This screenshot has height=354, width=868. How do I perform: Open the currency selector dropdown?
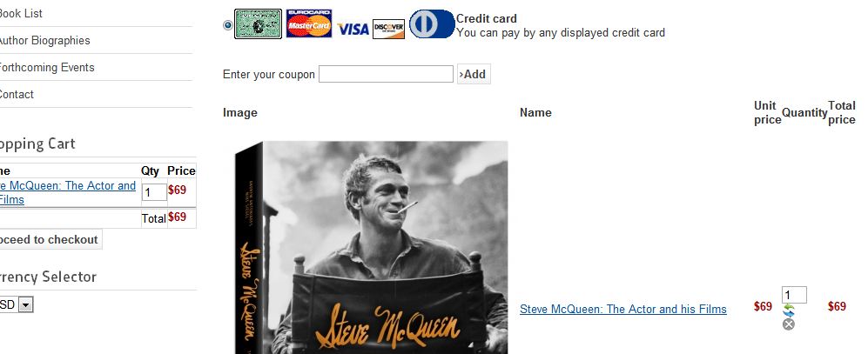tap(25, 304)
